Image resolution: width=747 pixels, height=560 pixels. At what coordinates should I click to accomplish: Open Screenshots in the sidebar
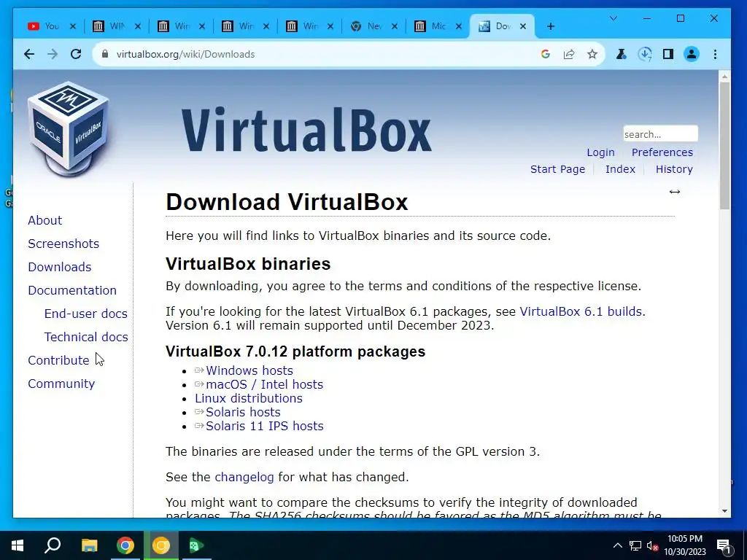tap(63, 244)
